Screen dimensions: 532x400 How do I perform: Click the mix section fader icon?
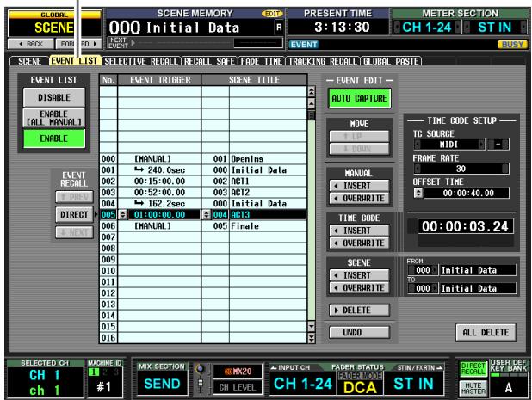click(201, 385)
